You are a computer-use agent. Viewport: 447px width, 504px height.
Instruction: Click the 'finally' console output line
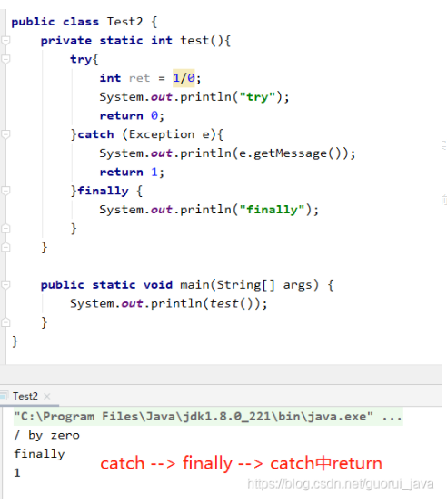tap(39, 454)
